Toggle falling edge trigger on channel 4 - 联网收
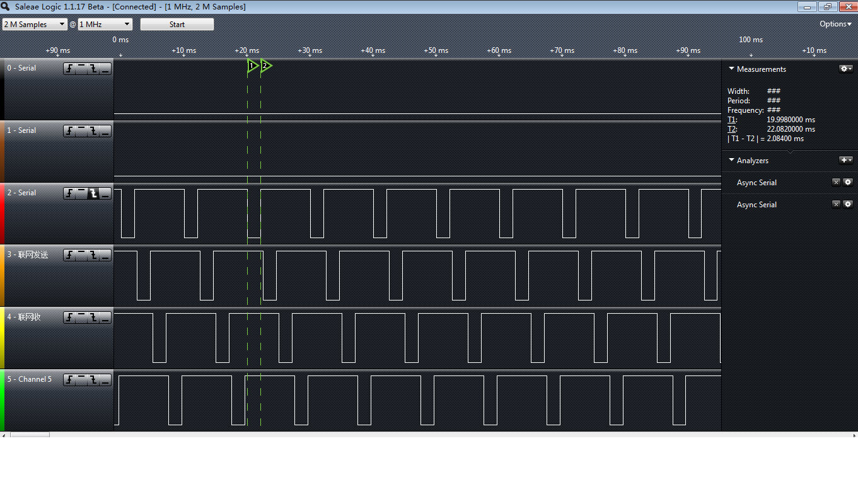This screenshot has width=858, height=504. point(93,318)
